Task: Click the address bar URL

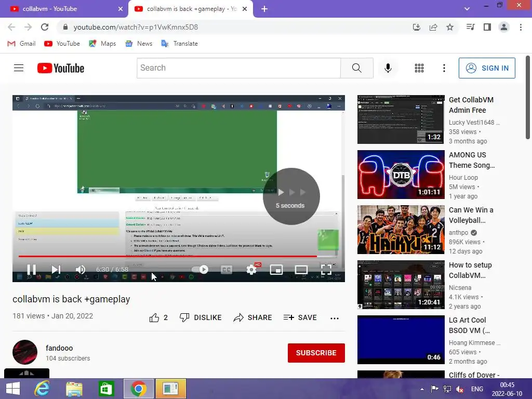Action: (136, 27)
